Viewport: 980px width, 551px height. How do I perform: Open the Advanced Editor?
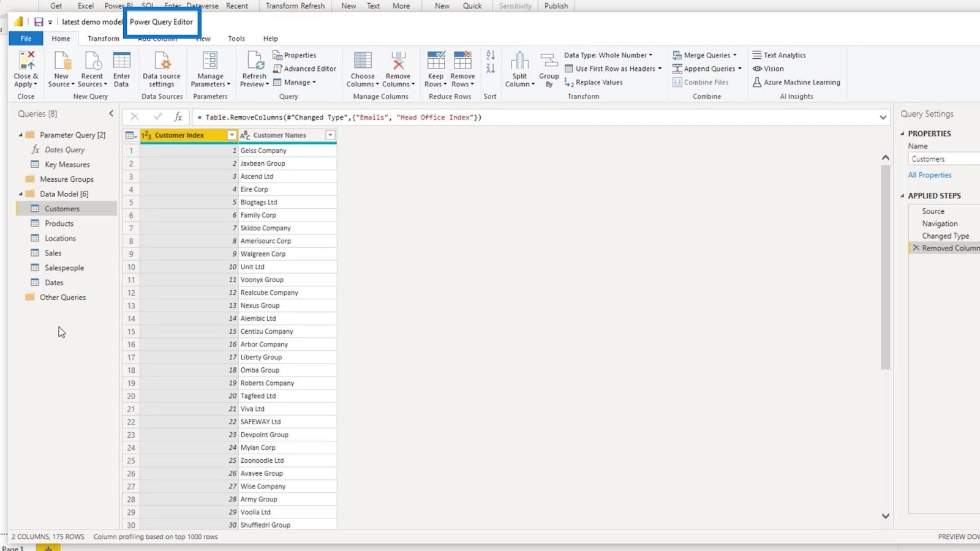coord(304,69)
